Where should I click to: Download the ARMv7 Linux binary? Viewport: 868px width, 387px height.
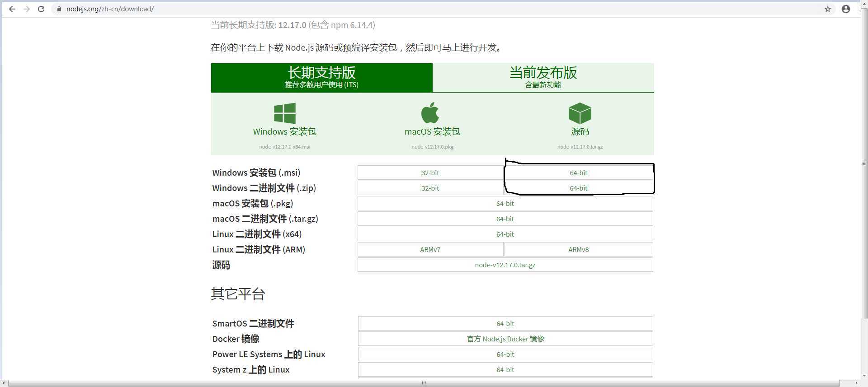(430, 250)
